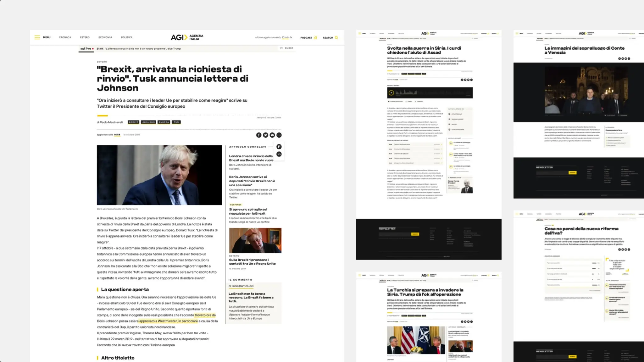This screenshot has height=362, width=644.
Task: Click Facebook icon in Venezia article mockup
Action: [x=619, y=58]
